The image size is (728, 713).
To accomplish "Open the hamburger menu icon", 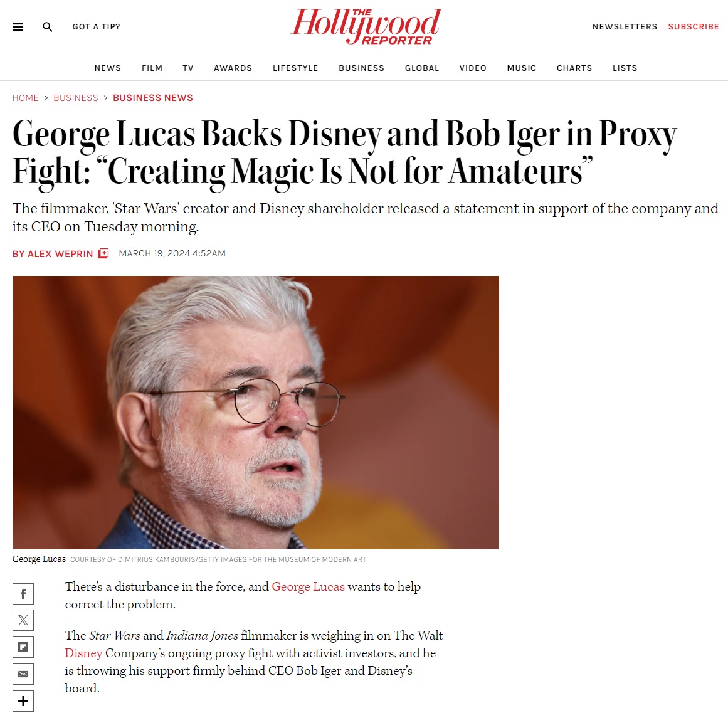I will 18,27.
